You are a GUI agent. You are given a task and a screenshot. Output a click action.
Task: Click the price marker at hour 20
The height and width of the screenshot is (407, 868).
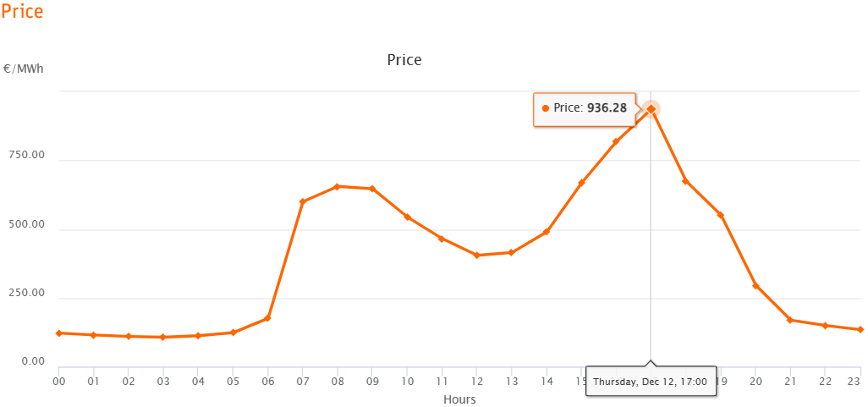(755, 286)
